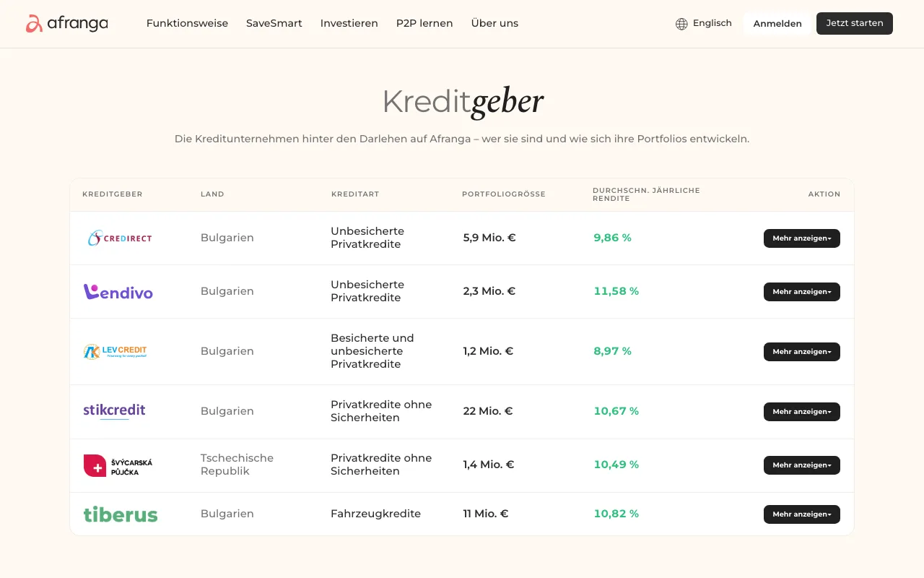Image resolution: width=924 pixels, height=578 pixels.
Task: Open the Investieren navigation item
Action: point(349,23)
